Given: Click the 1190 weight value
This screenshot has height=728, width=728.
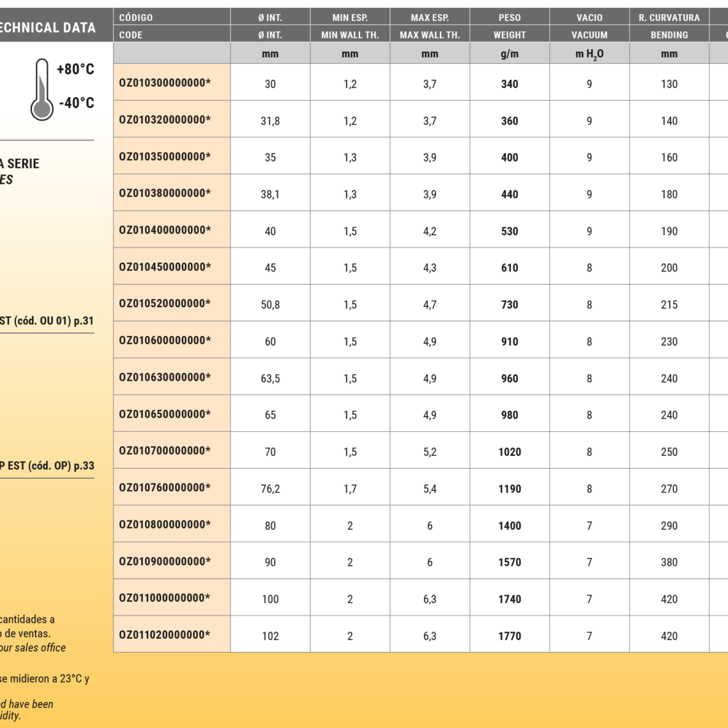Looking at the screenshot, I should click(509, 489).
